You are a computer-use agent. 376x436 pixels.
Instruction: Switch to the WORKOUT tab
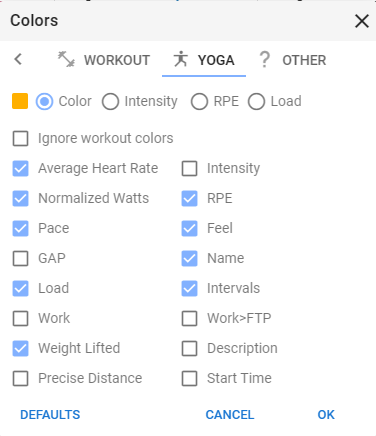[104, 60]
